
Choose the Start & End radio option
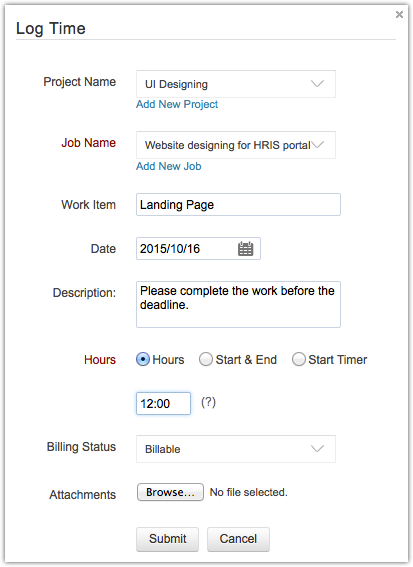206,359
